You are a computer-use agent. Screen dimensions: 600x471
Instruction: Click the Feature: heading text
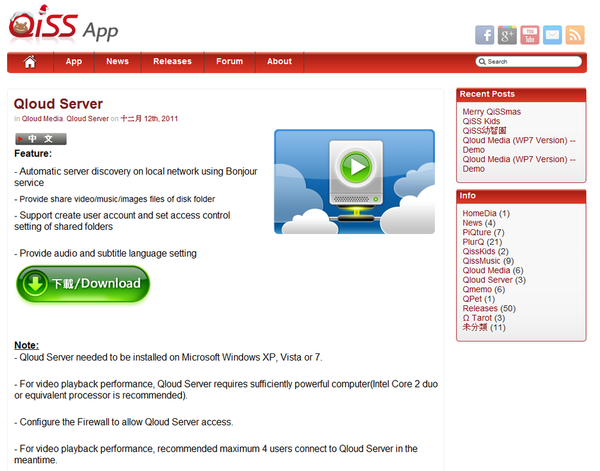pos(33,154)
